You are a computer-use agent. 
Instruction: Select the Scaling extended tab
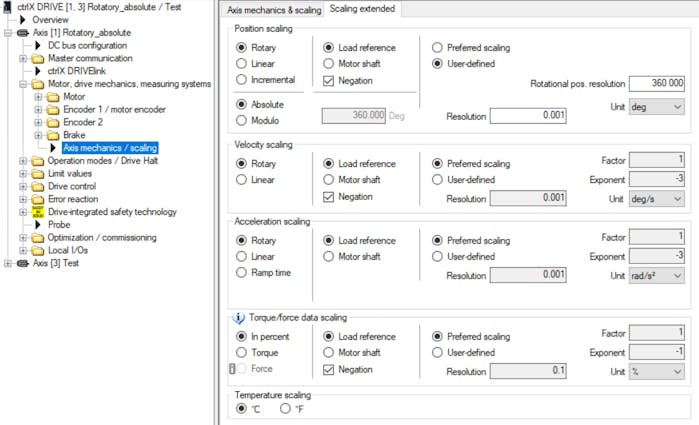362,8
